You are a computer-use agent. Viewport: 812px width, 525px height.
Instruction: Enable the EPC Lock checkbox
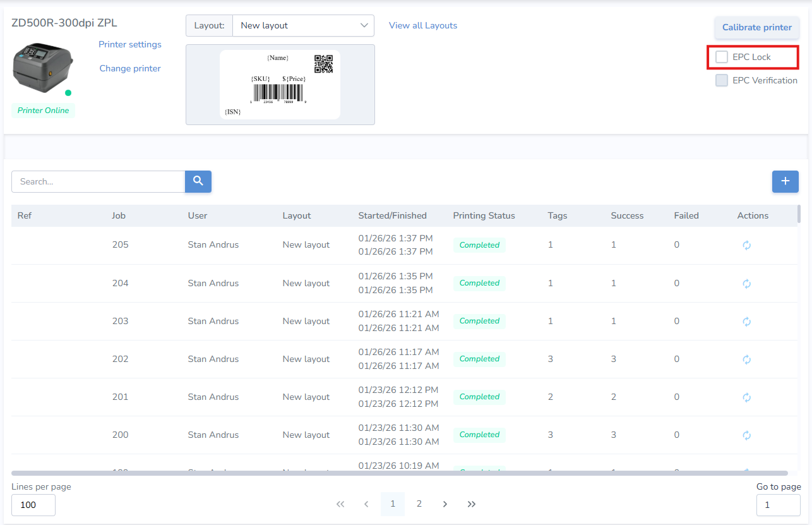click(722, 57)
